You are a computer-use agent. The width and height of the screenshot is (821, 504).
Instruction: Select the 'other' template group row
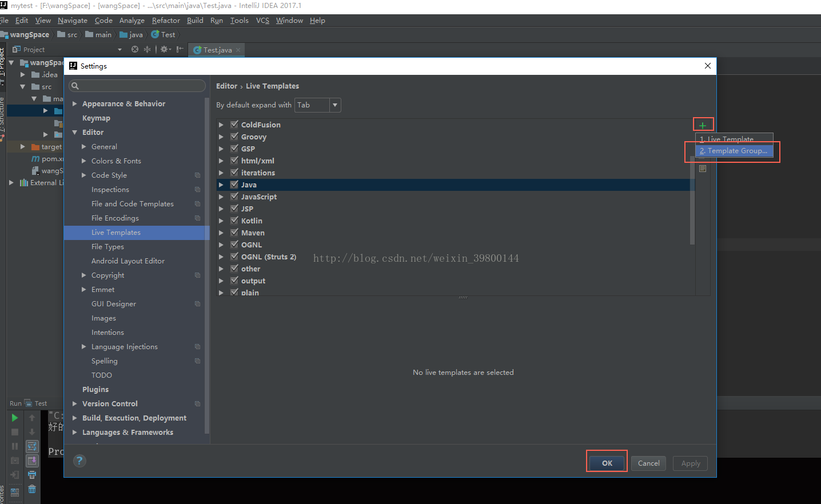[x=455, y=269]
